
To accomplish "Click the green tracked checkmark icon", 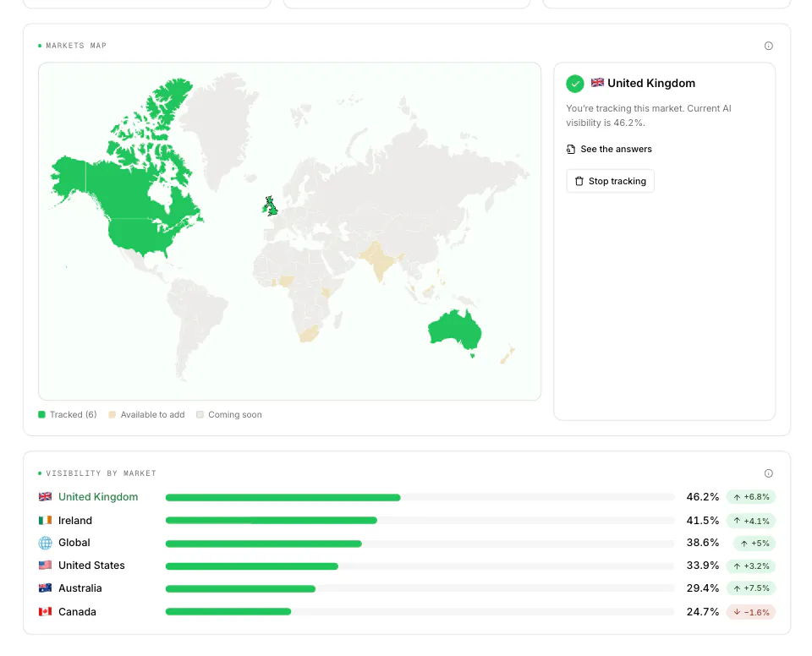I will 575,84.
